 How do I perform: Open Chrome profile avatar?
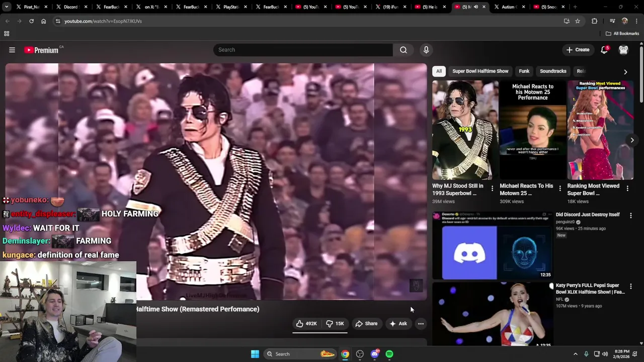tap(625, 21)
